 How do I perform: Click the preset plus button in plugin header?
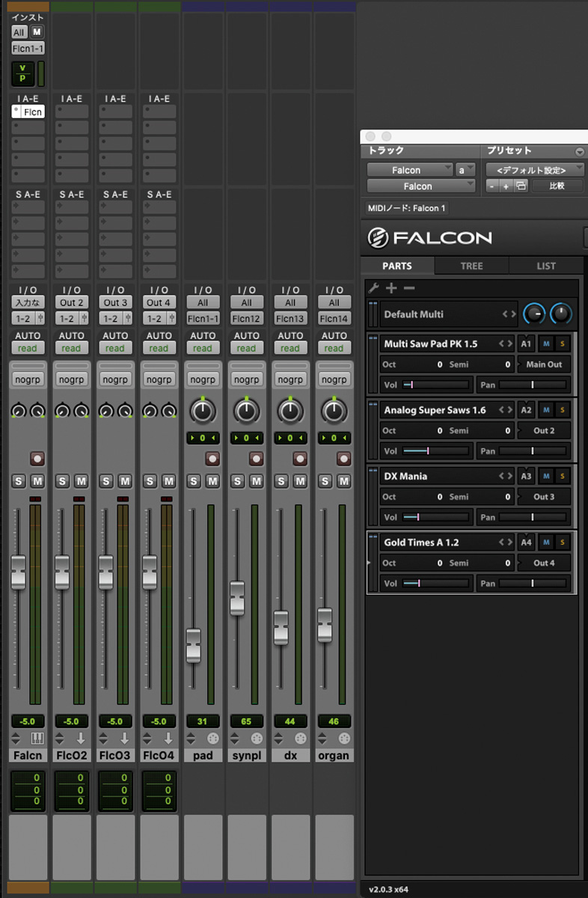[506, 186]
